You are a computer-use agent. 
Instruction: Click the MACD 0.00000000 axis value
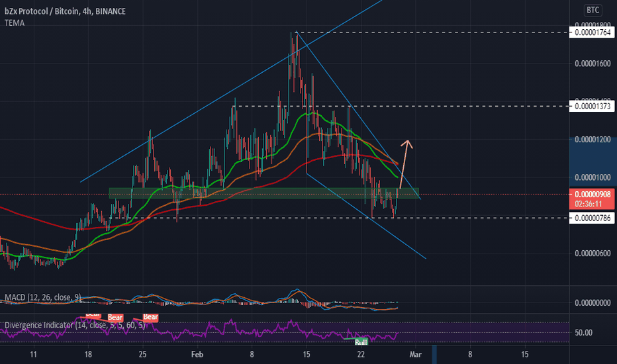[593, 303]
